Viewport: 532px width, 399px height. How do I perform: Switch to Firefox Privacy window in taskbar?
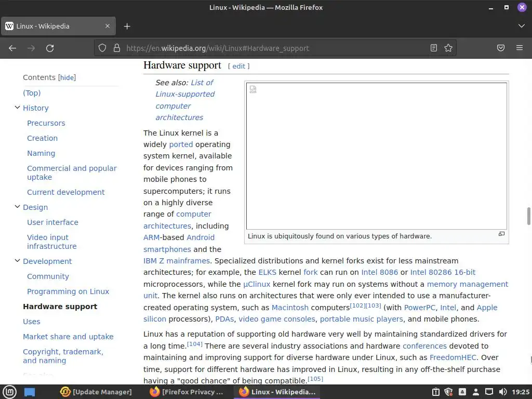pos(187,392)
